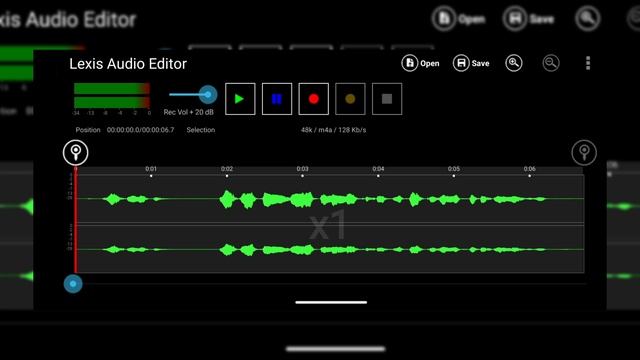Click the lower channel waveform
This screenshot has width=640, height=360.
330,249
